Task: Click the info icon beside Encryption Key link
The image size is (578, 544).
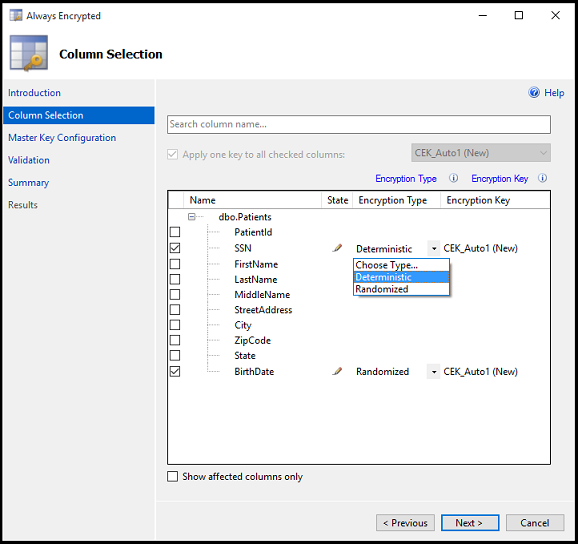Action: pos(542,178)
